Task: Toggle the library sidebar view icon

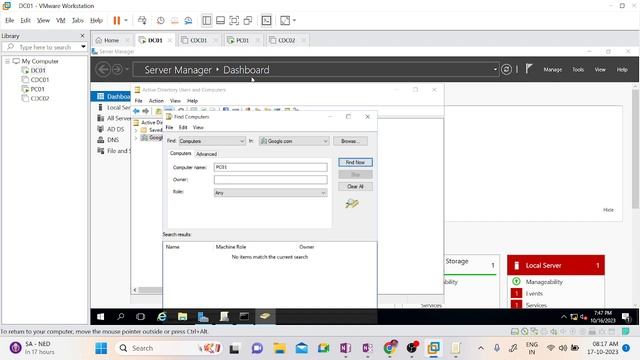Action: pos(207,20)
